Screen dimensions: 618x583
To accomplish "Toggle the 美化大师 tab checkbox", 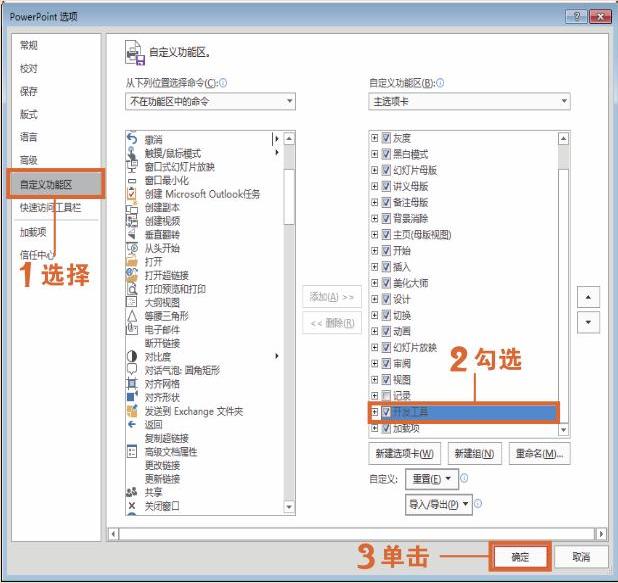I will tap(386, 283).
